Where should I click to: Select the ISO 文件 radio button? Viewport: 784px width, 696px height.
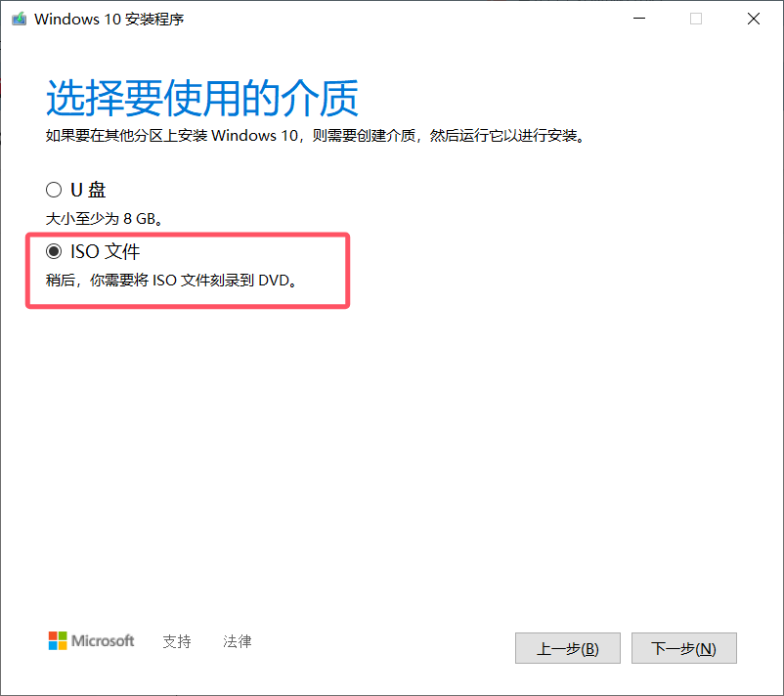click(54, 251)
